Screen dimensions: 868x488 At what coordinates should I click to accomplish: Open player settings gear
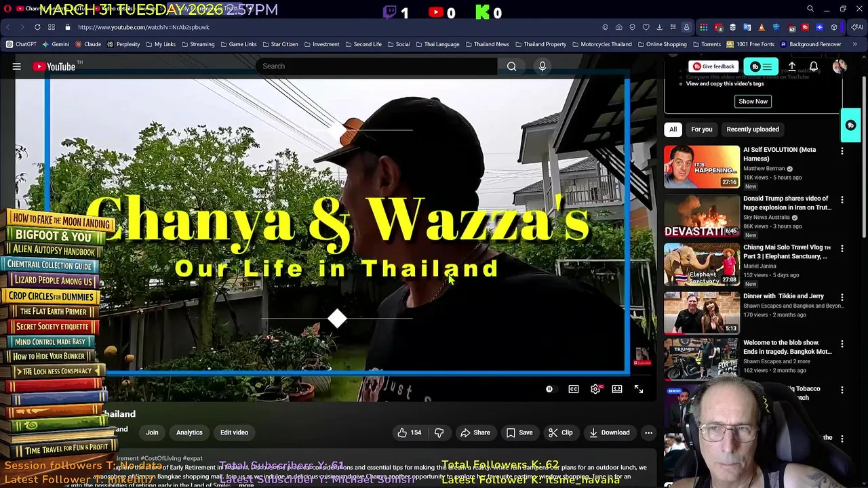(x=595, y=389)
